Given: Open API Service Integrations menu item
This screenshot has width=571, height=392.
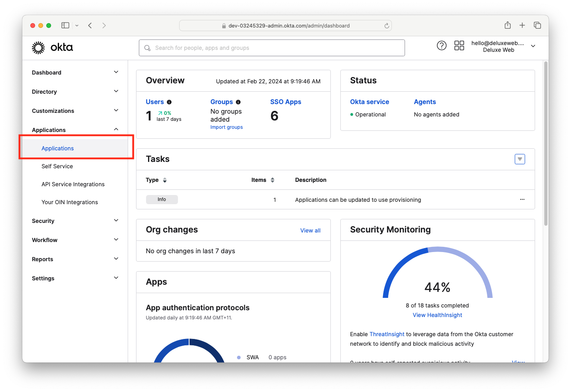Looking at the screenshot, I should coord(73,184).
